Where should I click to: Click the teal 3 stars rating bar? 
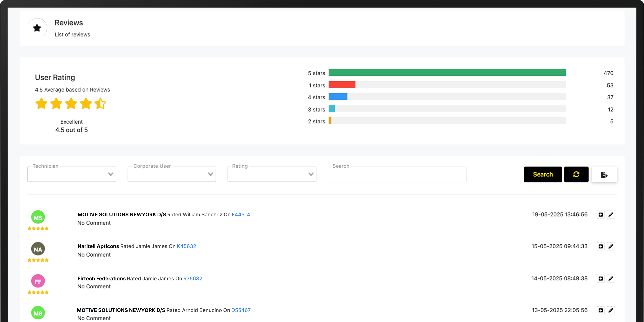(332, 109)
